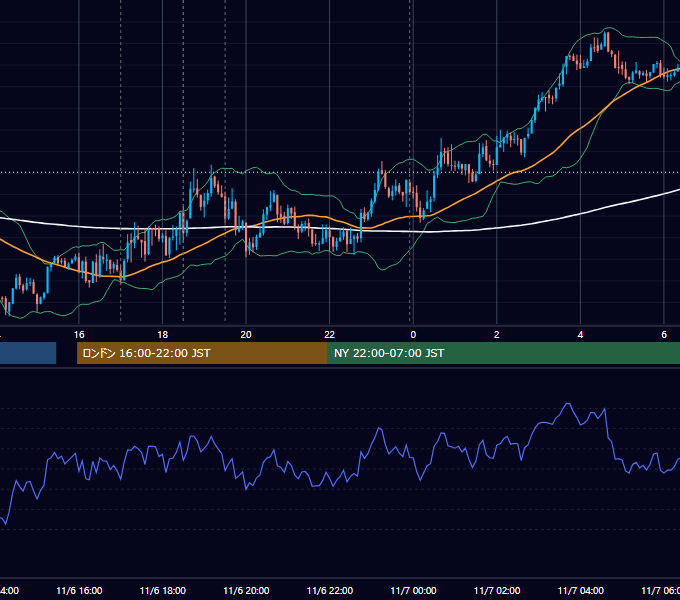This screenshot has width=680, height=600.
Task: Click the '2' hour label on price chart axis
Action: (497, 335)
